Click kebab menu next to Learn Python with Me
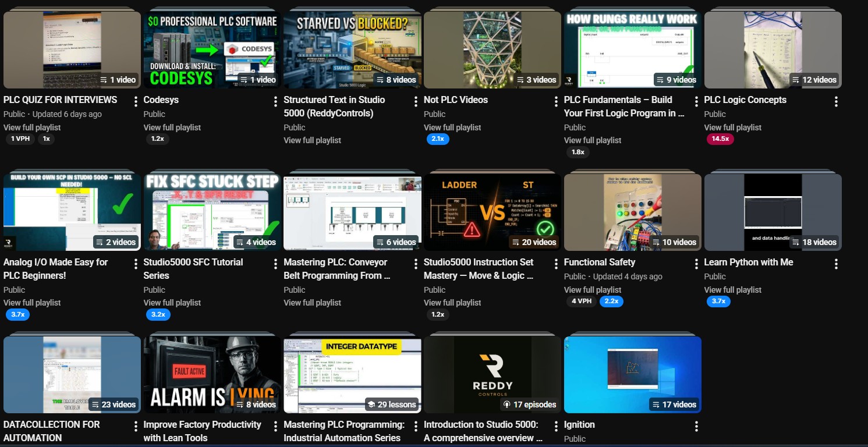Viewport: 868px width, 447px height. pyautogui.click(x=836, y=264)
